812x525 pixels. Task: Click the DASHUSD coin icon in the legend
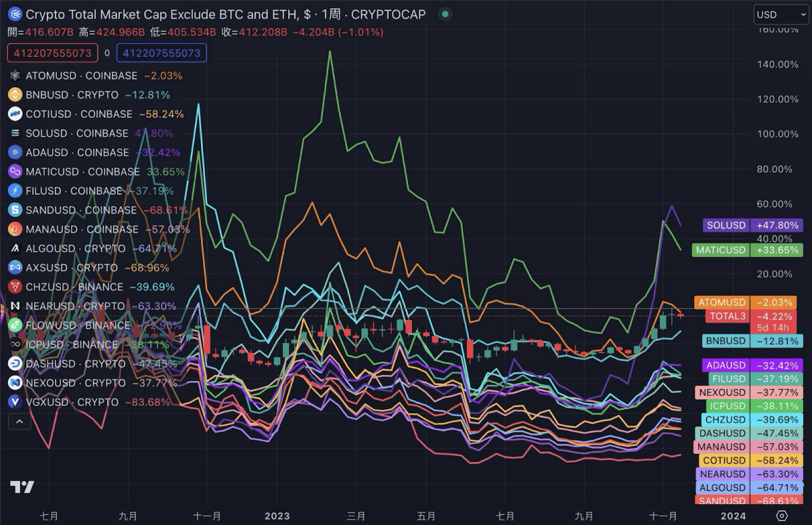[x=15, y=363]
